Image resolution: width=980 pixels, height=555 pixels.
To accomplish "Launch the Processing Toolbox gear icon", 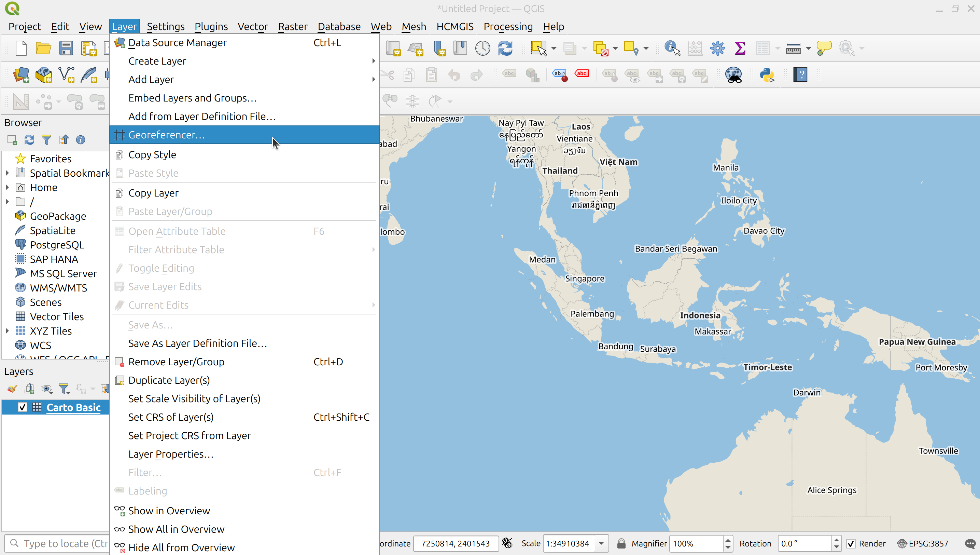I will (717, 48).
